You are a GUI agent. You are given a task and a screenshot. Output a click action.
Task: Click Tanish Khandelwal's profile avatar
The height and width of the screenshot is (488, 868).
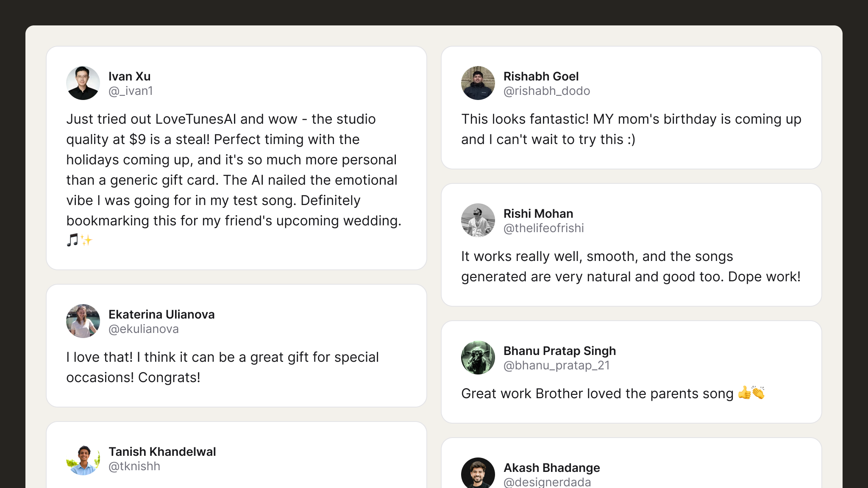[x=83, y=459]
